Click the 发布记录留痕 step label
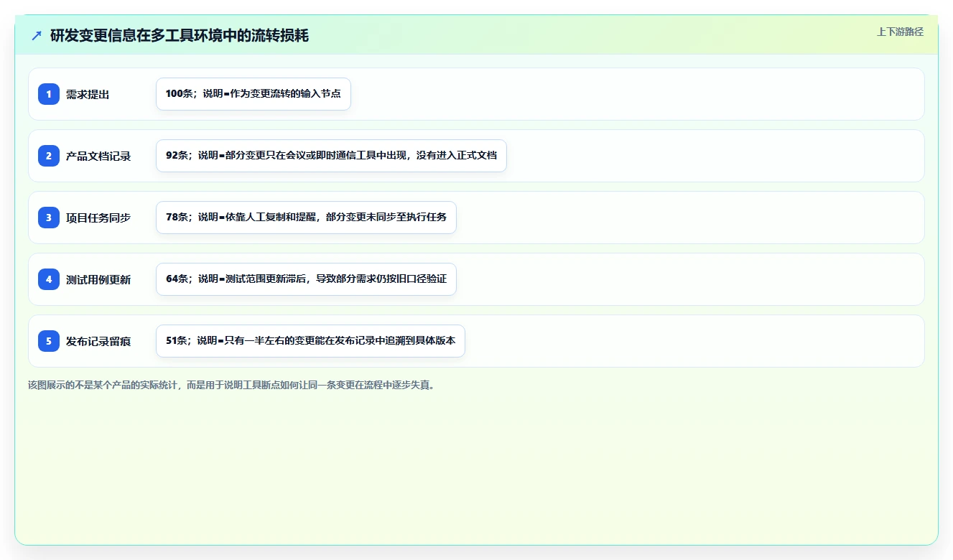Screen dimensions: 953x560 [98, 341]
